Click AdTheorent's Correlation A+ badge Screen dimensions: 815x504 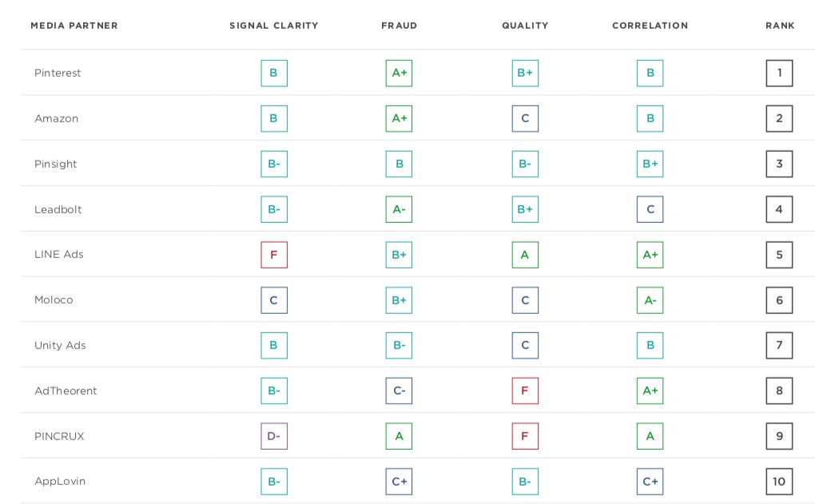(x=650, y=391)
